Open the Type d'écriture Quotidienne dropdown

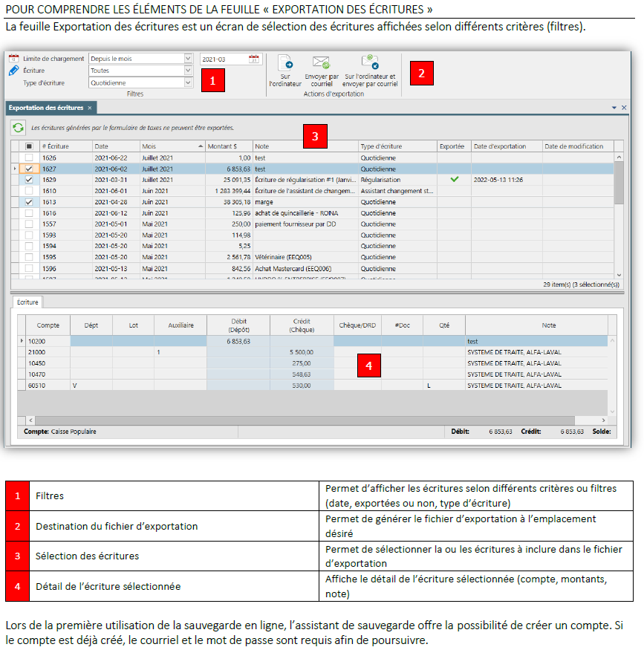tap(188, 83)
